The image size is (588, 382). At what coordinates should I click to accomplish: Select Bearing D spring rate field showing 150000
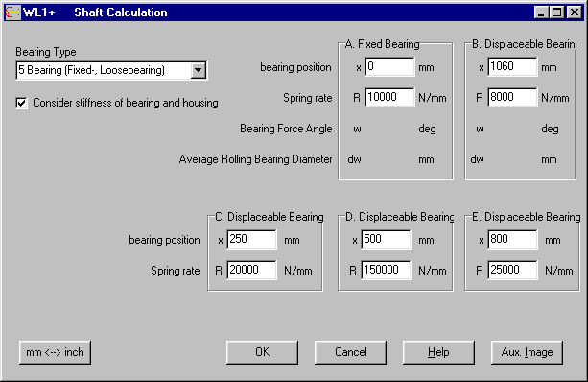pos(386,270)
